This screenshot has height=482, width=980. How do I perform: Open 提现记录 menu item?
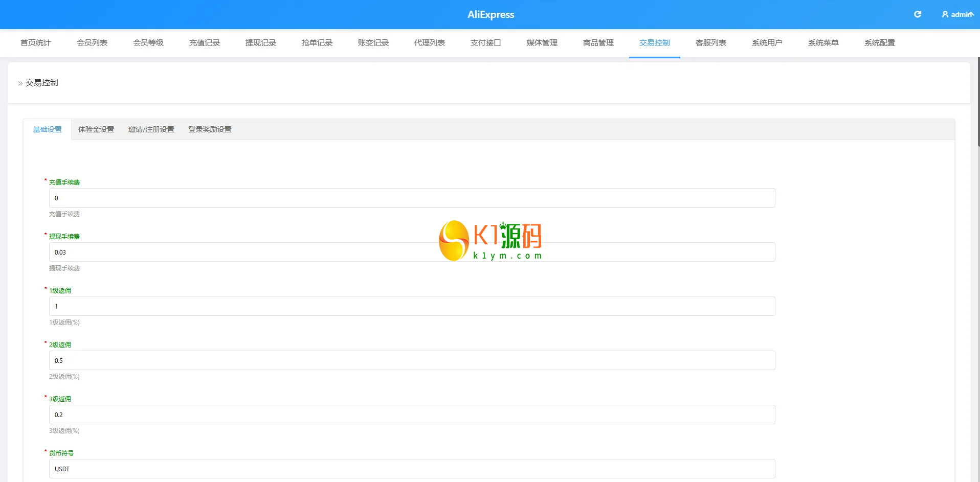pyautogui.click(x=261, y=43)
